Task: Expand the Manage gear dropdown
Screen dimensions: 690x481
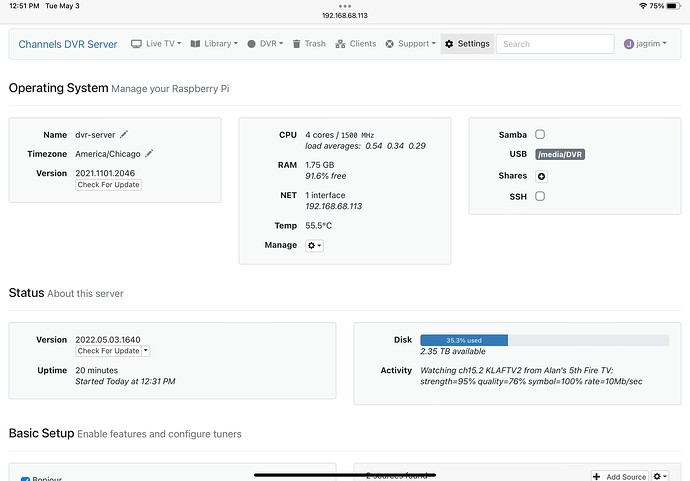Action: tap(314, 245)
